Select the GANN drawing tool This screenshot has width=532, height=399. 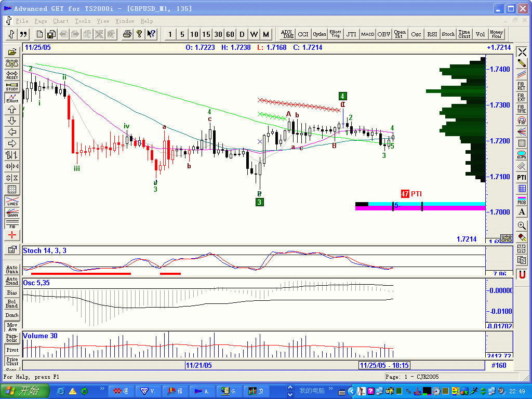point(12,212)
